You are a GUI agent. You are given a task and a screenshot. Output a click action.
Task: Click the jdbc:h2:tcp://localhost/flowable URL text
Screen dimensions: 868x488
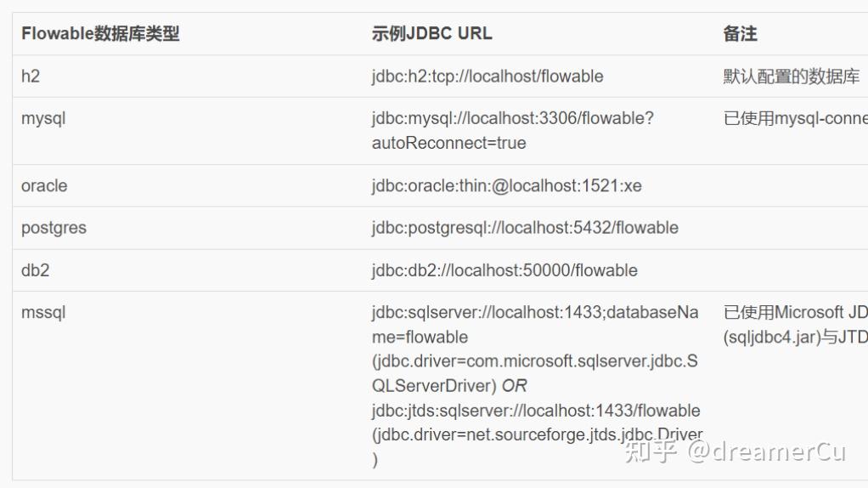(487, 77)
